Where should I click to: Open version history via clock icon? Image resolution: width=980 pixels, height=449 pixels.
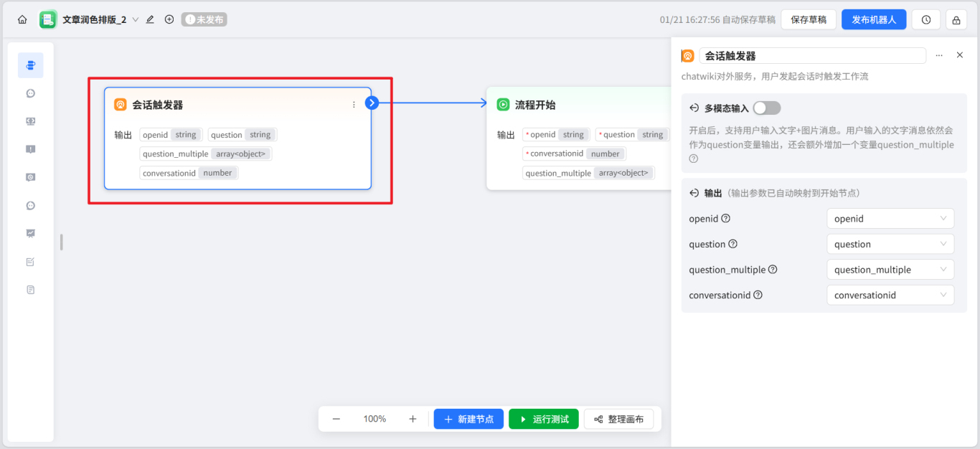[x=925, y=19]
